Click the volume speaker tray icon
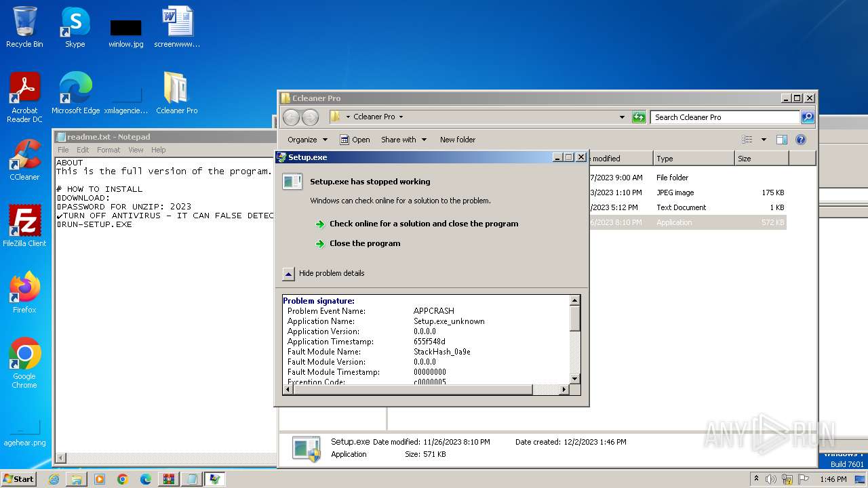The width and height of the screenshot is (868, 488). [770, 479]
